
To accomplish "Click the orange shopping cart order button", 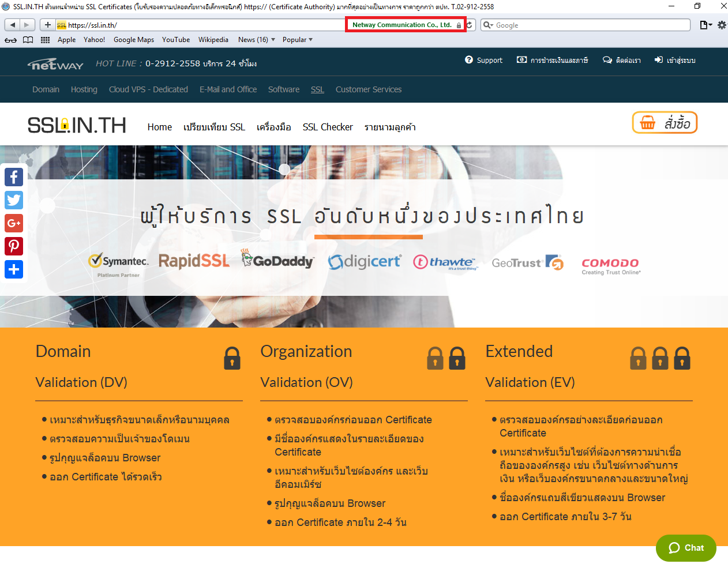I will [x=665, y=123].
